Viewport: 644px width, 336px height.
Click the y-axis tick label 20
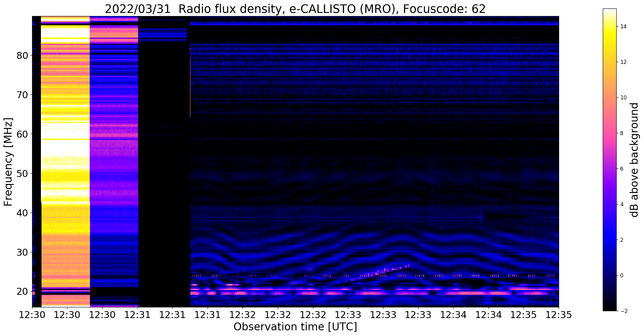click(x=23, y=292)
